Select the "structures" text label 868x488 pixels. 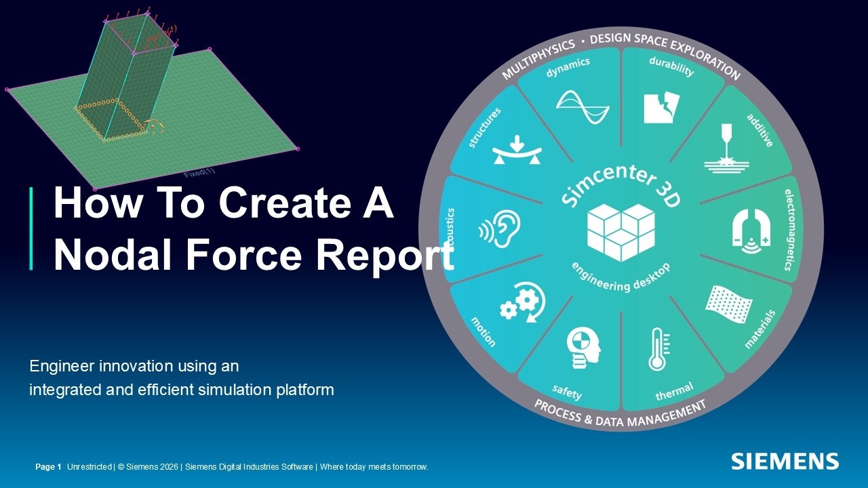pos(486,127)
